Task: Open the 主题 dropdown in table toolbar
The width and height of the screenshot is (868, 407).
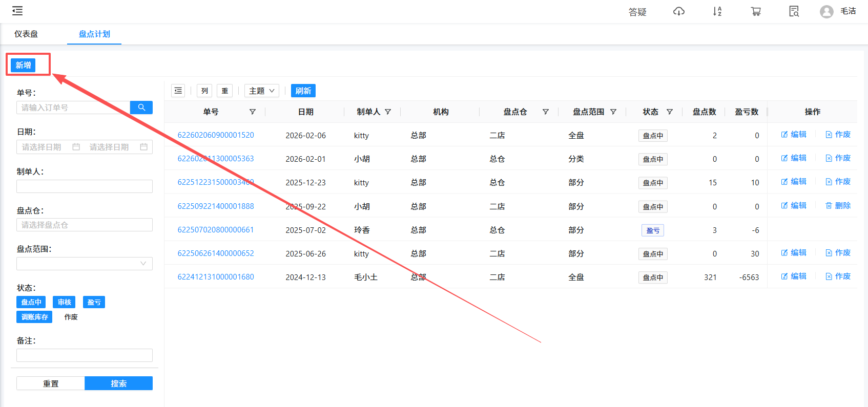Action: click(261, 91)
